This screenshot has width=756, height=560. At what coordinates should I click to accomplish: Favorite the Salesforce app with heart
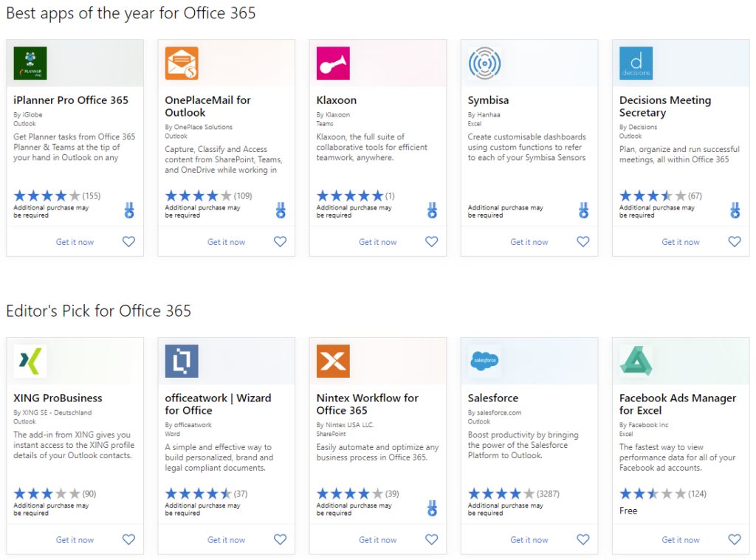tap(583, 539)
